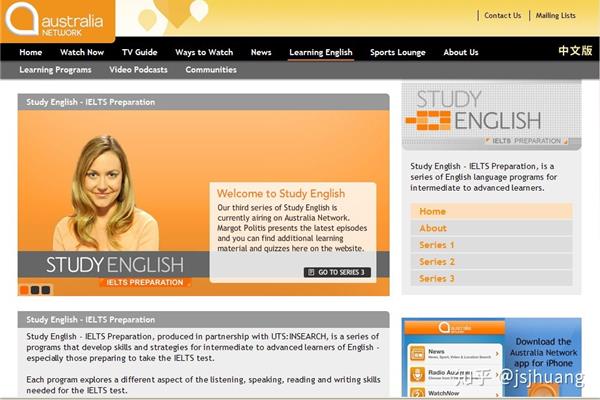This screenshot has height=400, width=600.
Task: Switch to Chinese version 中文版
Action: tap(575, 51)
